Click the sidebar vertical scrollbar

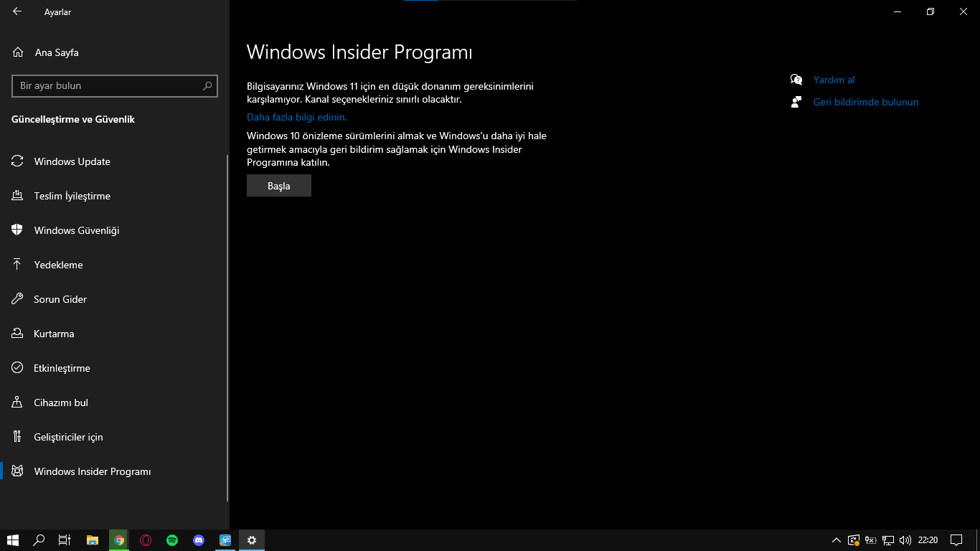[x=227, y=328]
